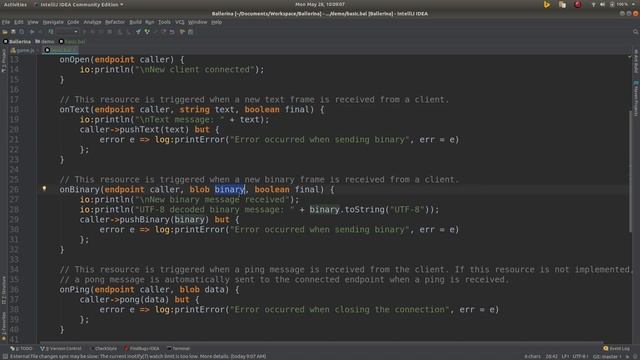Open the Edit menu
Viewport: 640px width, 360px height.
pyautogui.click(x=19, y=22)
